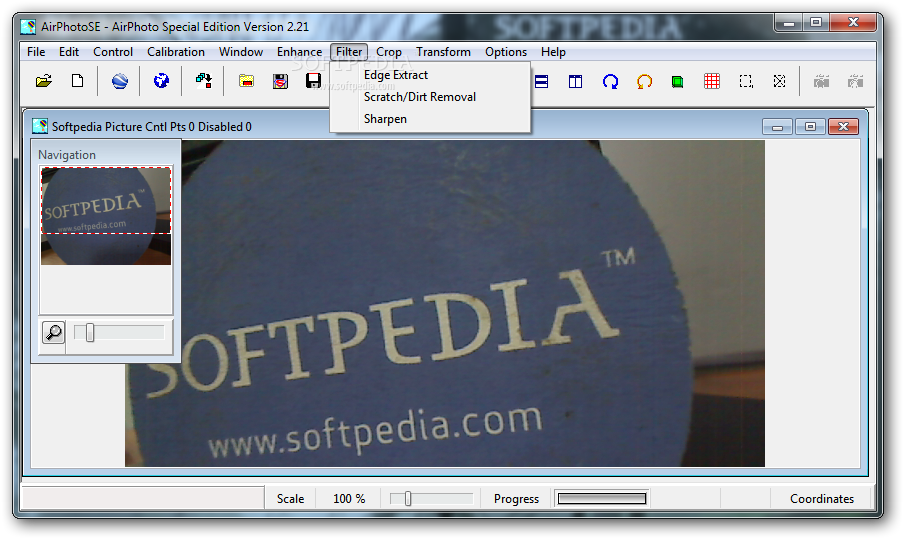904x539 pixels.
Task: Open the Window menu
Action: [241, 52]
